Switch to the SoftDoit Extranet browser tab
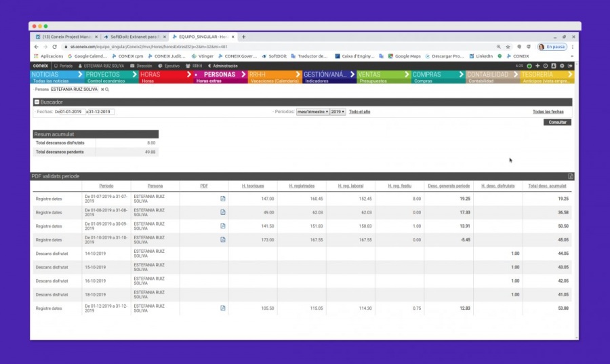The width and height of the screenshot is (610, 364). click(x=135, y=37)
